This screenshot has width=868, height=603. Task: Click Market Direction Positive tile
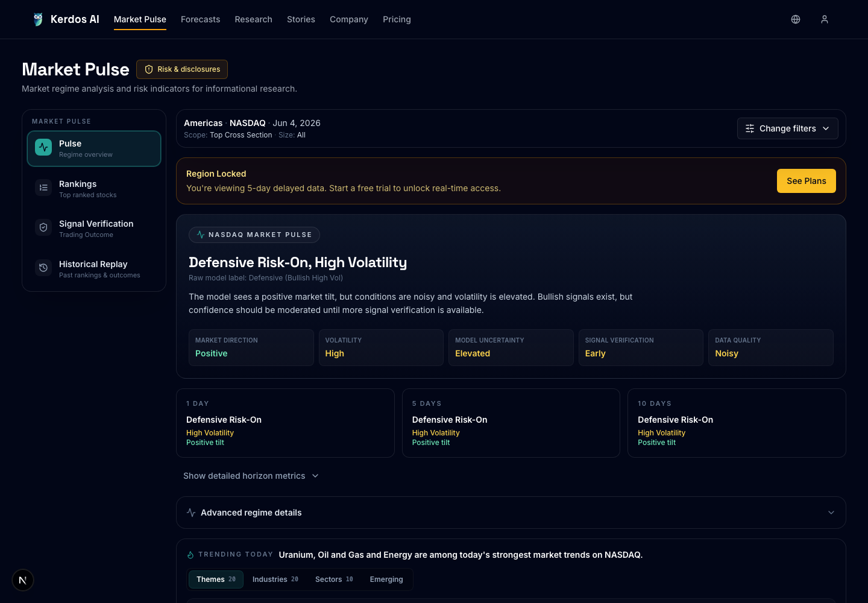(x=251, y=347)
